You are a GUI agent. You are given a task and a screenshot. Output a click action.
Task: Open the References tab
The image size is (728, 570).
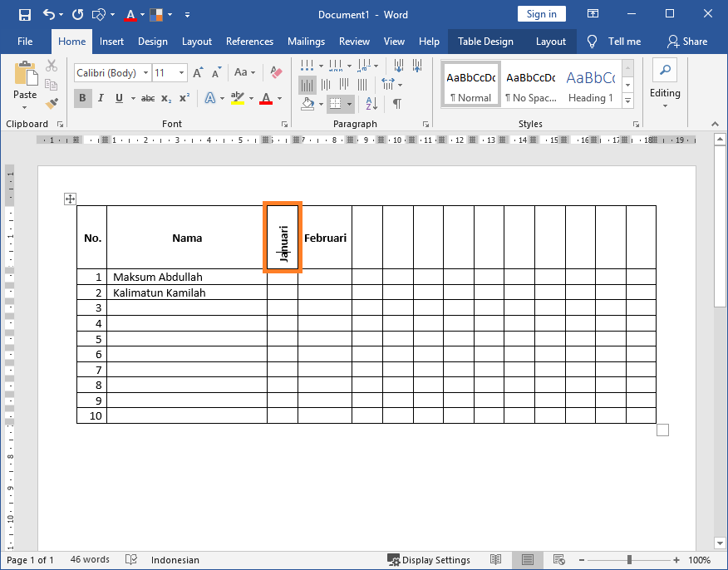[250, 42]
